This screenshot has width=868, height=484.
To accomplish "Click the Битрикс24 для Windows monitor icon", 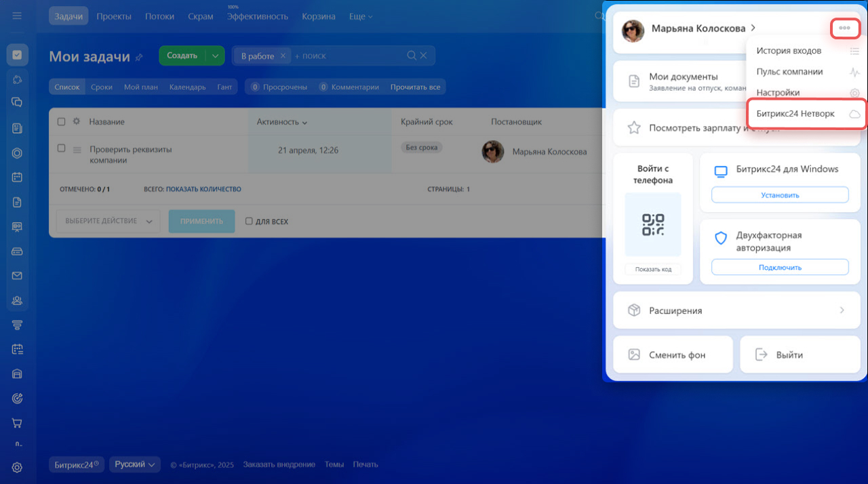I will coord(721,172).
